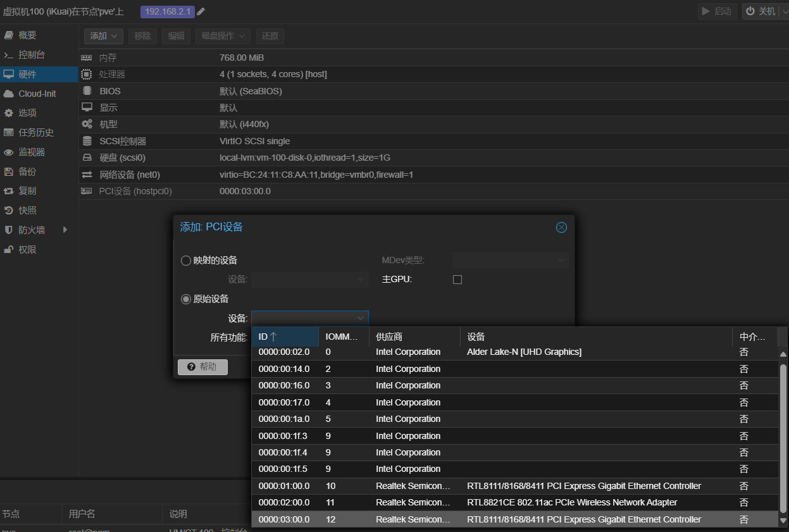This screenshot has height=532, width=789.
Task: Toggle the 主GPU checkbox
Action: click(x=457, y=280)
